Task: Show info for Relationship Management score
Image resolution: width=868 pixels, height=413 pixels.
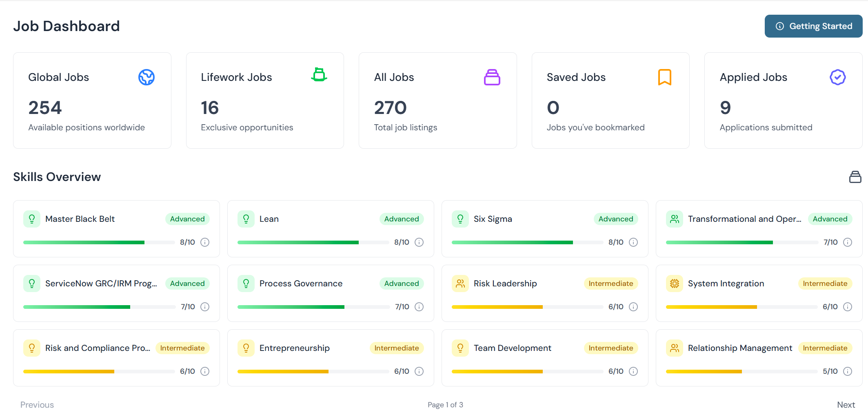Action: pos(848,371)
